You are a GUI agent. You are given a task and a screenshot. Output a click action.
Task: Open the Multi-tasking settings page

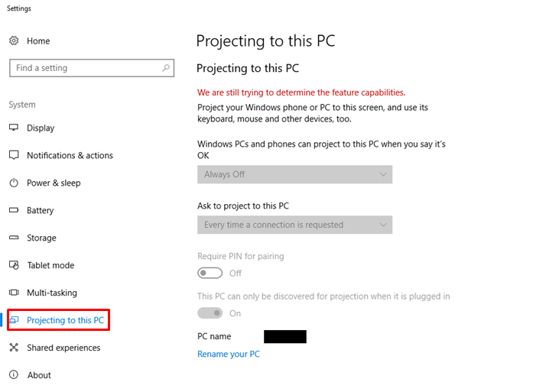[51, 293]
